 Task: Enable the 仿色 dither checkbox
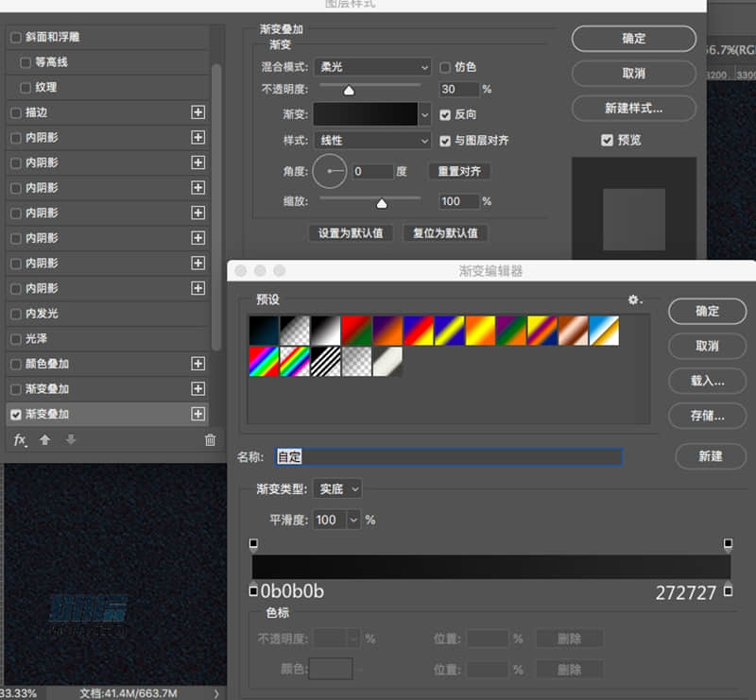pos(444,67)
